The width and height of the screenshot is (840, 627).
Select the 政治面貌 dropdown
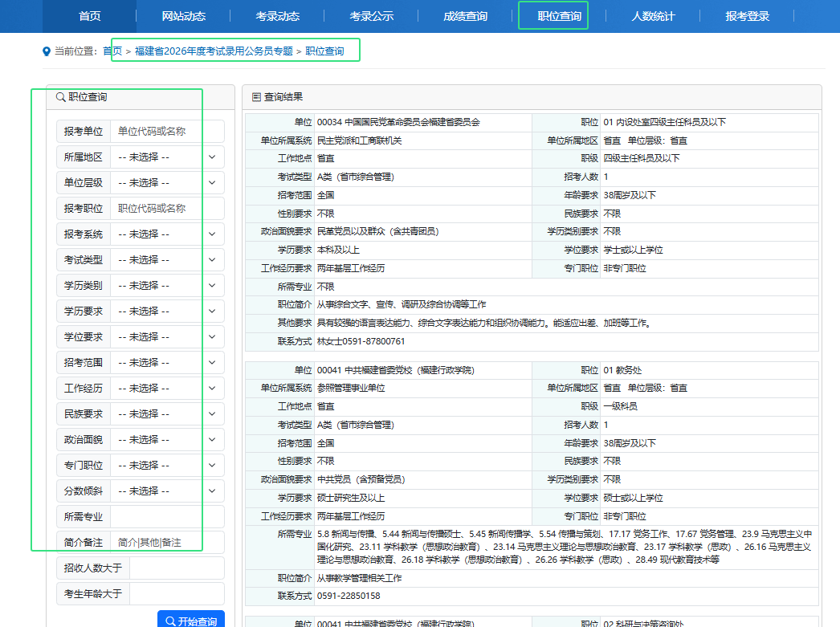coord(166,440)
